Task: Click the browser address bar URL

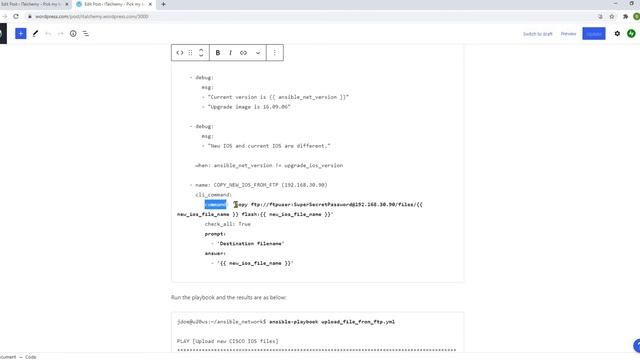Action: click(91, 16)
